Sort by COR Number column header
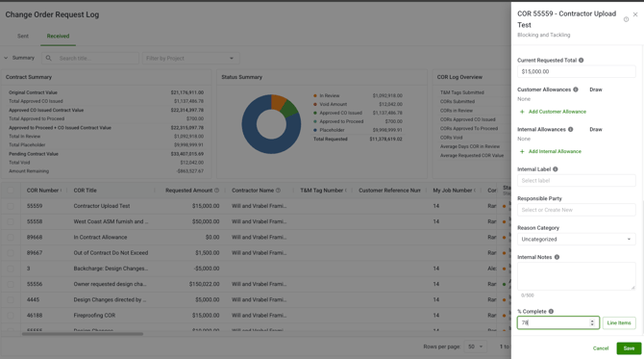The image size is (644, 359). click(x=42, y=190)
